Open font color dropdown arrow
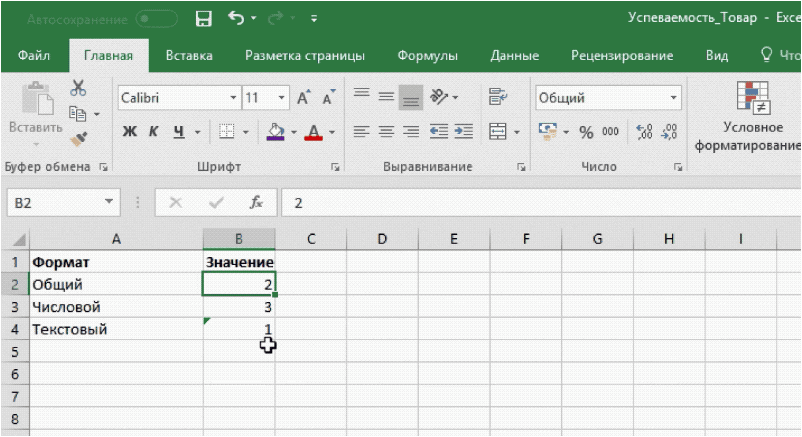 (332, 132)
